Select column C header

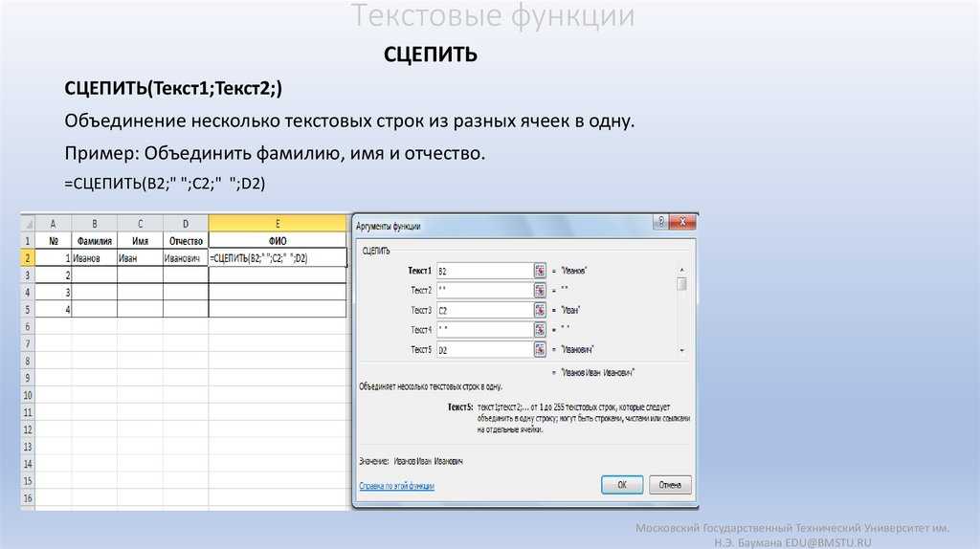pyautogui.click(x=140, y=223)
